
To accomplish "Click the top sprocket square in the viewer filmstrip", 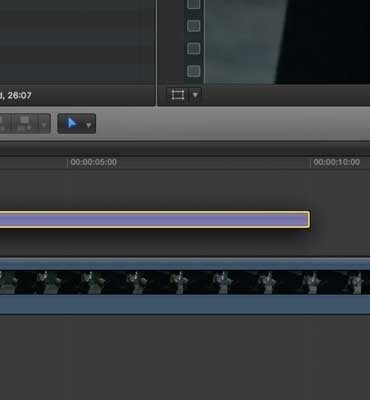I will pyautogui.click(x=194, y=4).
